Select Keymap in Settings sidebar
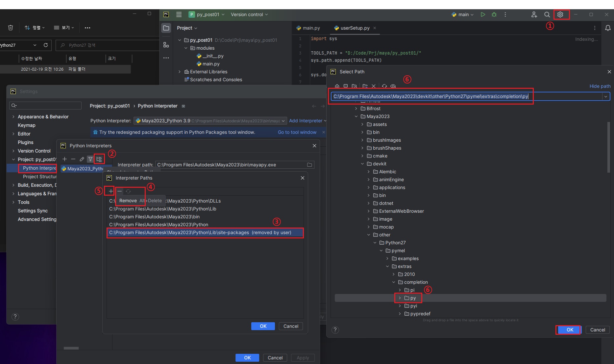This screenshot has height=364, width=614. coord(27,125)
